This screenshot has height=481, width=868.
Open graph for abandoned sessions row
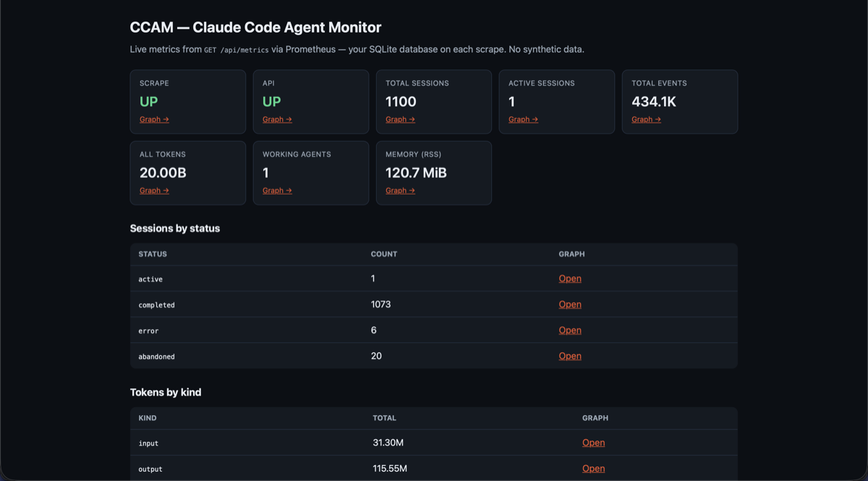coord(570,356)
